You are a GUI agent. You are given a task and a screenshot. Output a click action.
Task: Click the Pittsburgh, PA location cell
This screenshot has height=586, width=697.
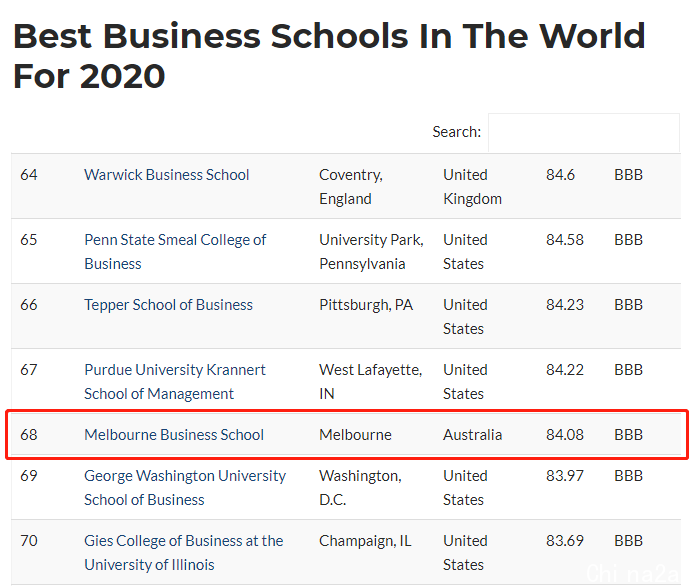[x=366, y=305]
